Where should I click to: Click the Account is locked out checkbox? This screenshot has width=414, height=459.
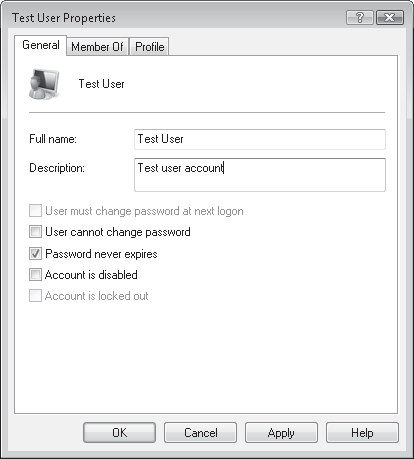[35, 296]
